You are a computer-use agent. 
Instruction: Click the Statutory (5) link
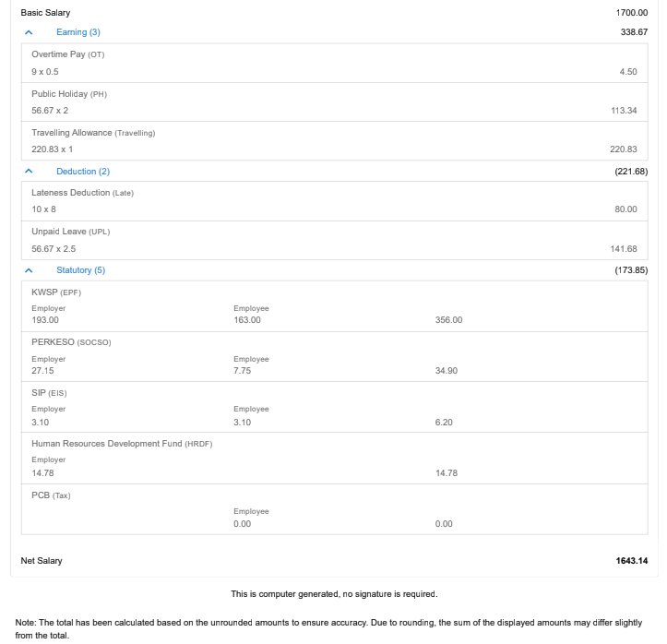(80, 270)
